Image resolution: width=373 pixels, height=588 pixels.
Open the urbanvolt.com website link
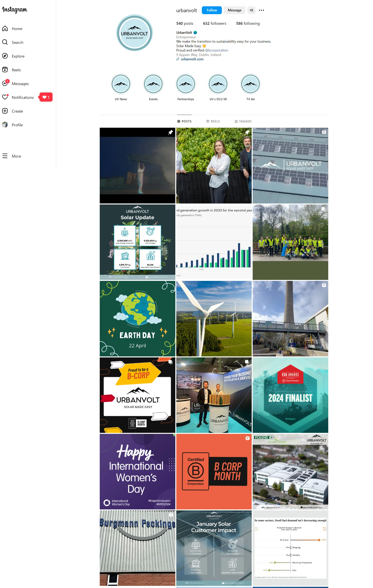pos(192,59)
